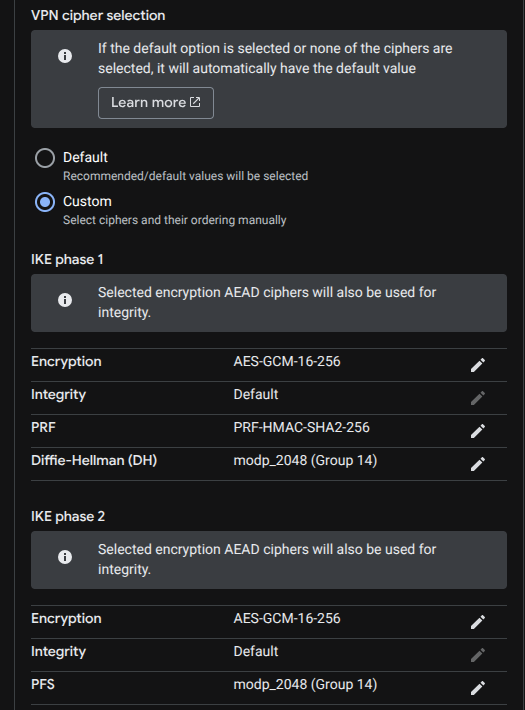Click the PRF-HMAC-SHA2-256 value
525x710 pixels.
[301, 427]
